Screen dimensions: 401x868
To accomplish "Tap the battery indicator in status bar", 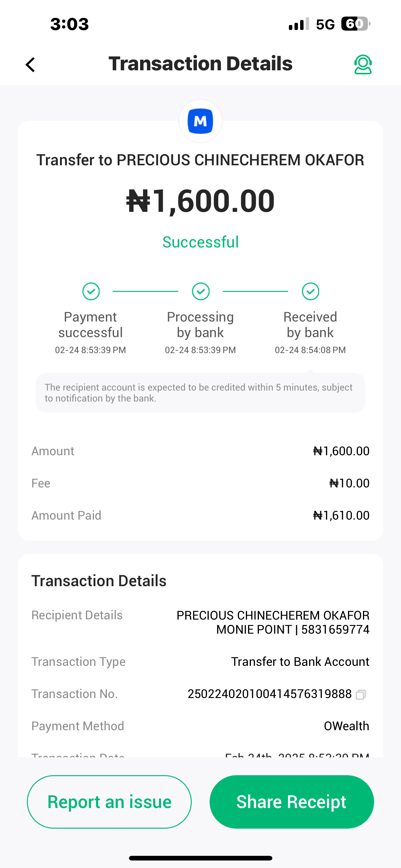I will (x=355, y=24).
